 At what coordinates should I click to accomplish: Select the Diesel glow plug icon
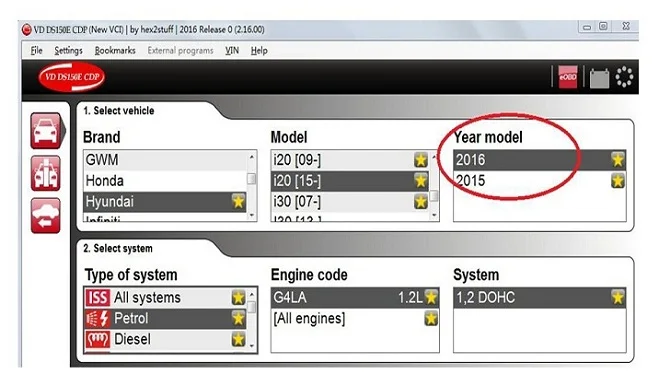point(98,339)
